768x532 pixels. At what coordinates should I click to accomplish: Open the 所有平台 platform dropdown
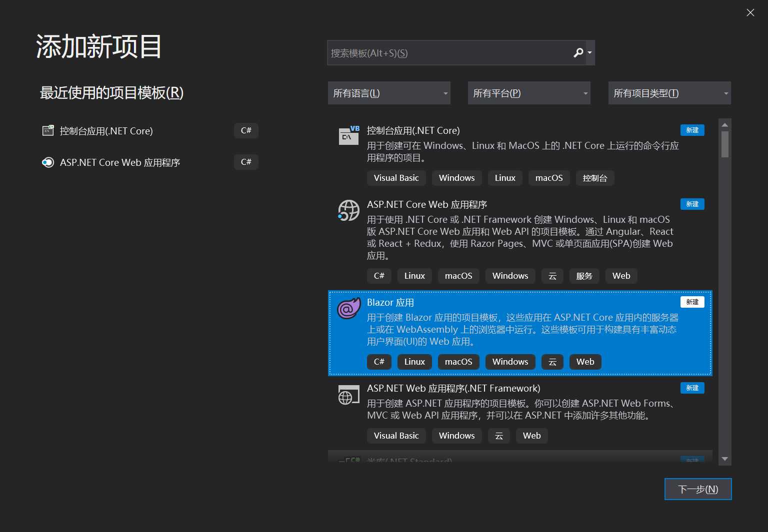pos(529,93)
